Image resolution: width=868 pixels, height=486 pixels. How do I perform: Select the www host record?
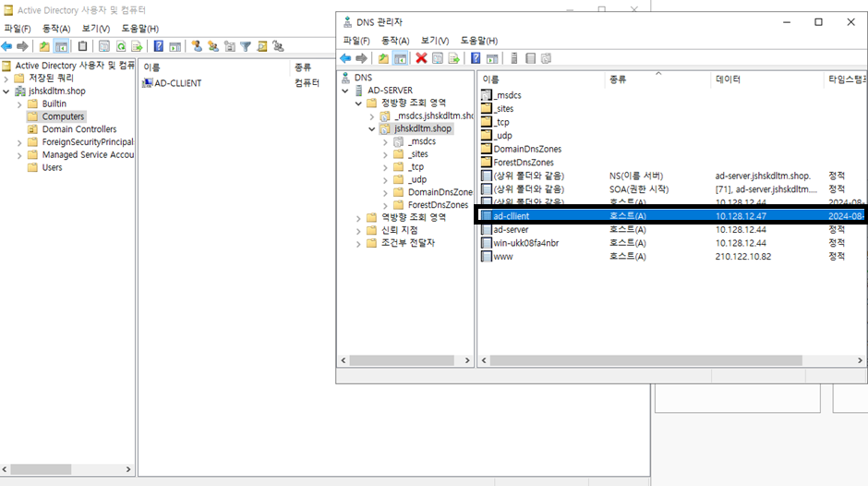[502, 256]
